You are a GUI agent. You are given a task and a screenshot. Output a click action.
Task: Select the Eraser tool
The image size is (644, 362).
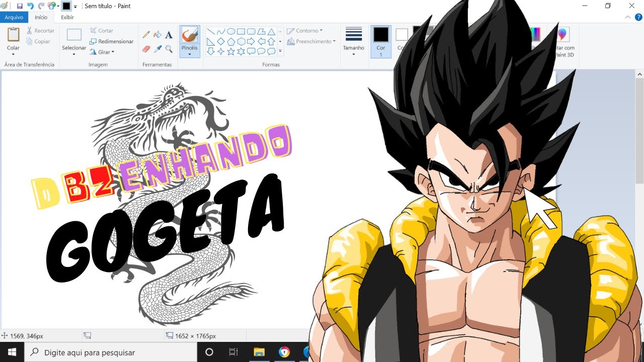pos(146,49)
